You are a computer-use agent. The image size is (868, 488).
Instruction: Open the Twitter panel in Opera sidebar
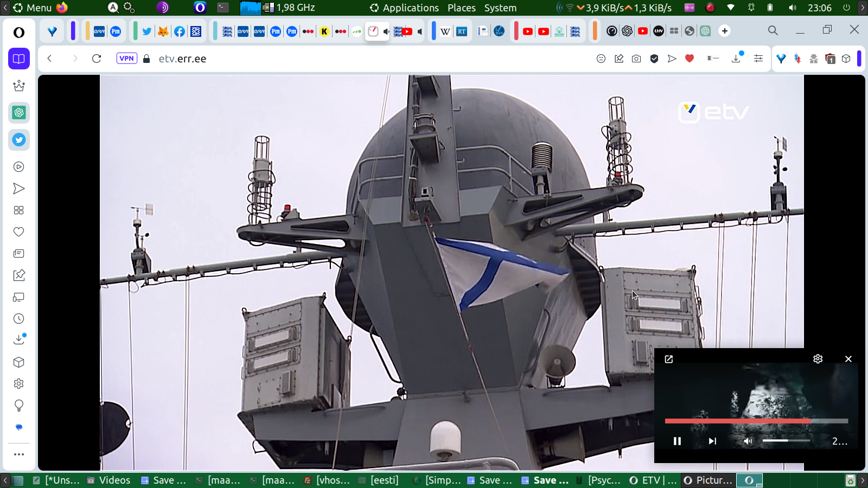[19, 140]
